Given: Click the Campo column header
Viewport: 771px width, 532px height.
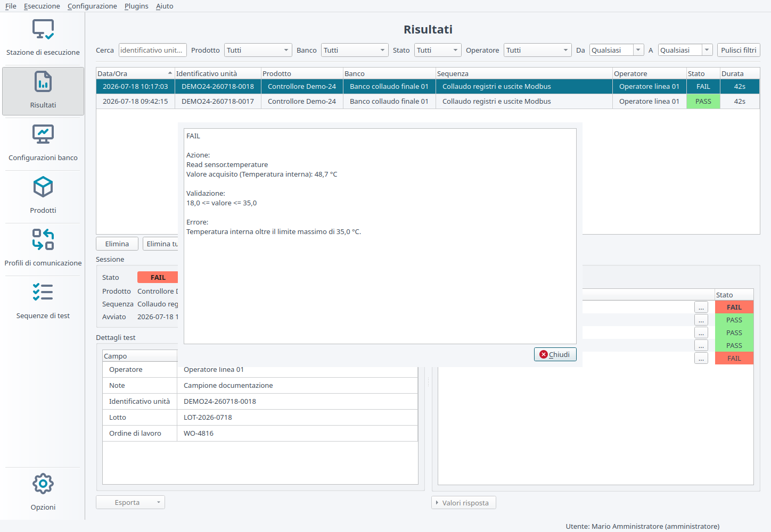Looking at the screenshot, I should pos(140,356).
